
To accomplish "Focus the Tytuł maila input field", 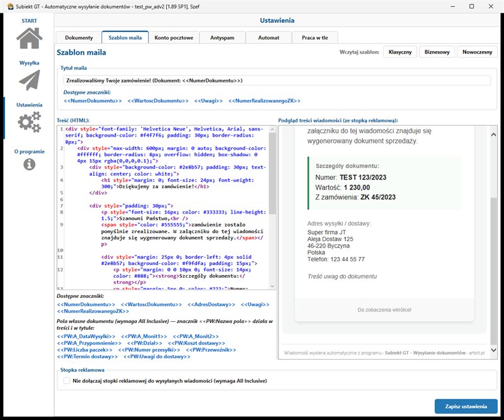I will click(x=277, y=81).
